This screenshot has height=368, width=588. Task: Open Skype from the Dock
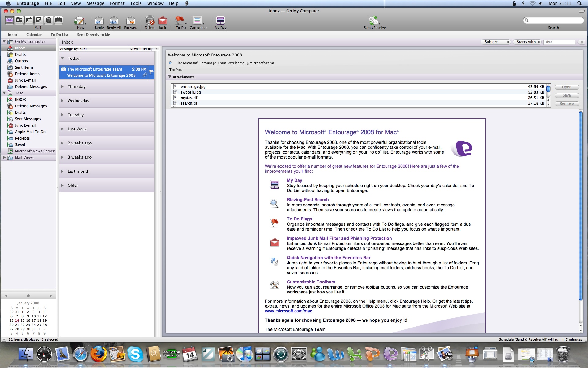tap(135, 355)
